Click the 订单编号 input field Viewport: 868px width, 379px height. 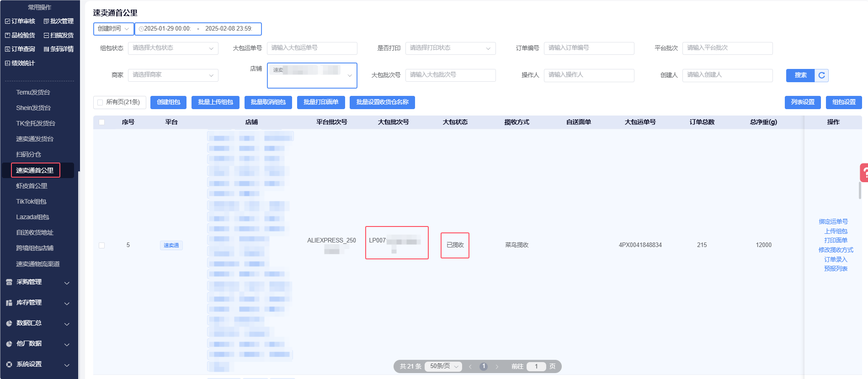pyautogui.click(x=589, y=48)
